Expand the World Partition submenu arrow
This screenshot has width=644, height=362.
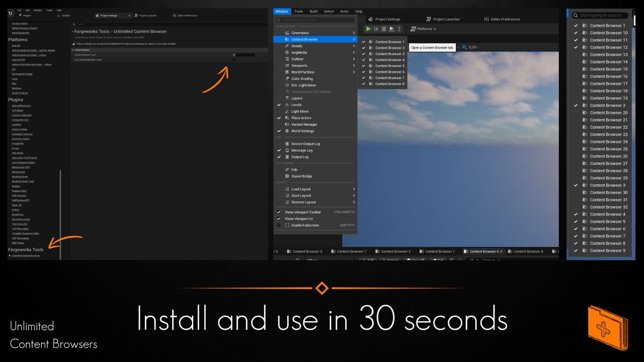coord(354,72)
